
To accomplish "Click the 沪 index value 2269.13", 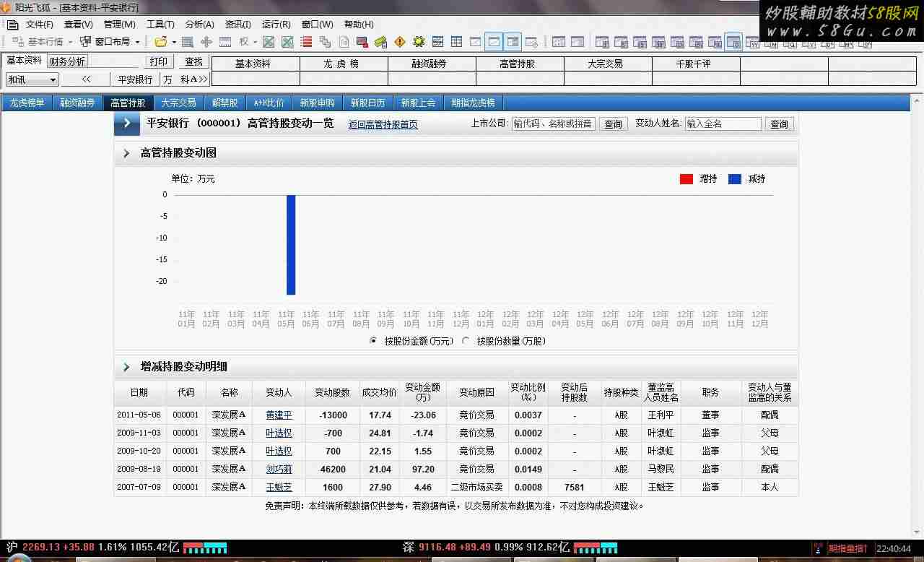I will tap(41, 548).
